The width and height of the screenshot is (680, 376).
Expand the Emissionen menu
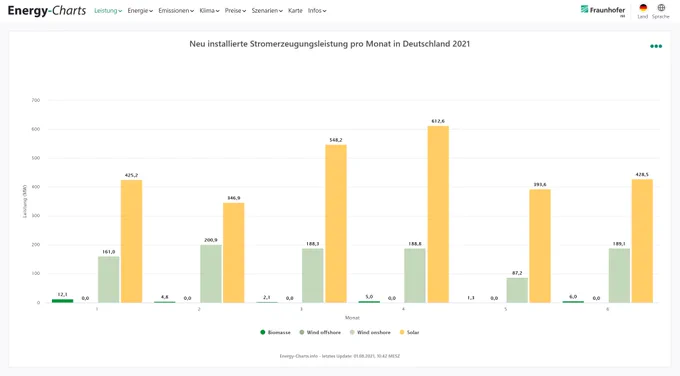176,11
